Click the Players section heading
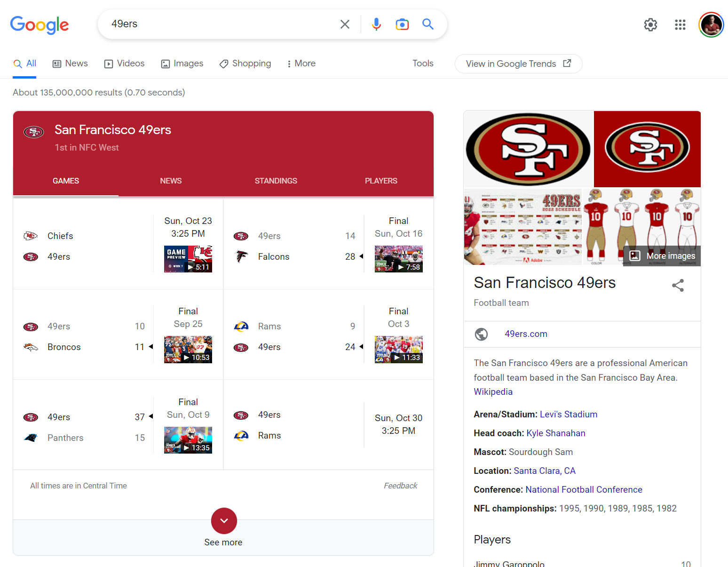The width and height of the screenshot is (728, 567). [x=492, y=539]
